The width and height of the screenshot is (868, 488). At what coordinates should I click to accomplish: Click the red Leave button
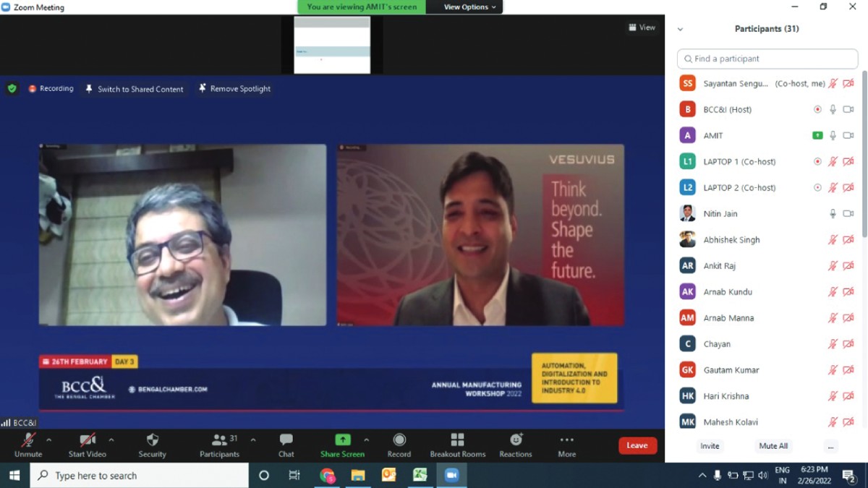[637, 445]
